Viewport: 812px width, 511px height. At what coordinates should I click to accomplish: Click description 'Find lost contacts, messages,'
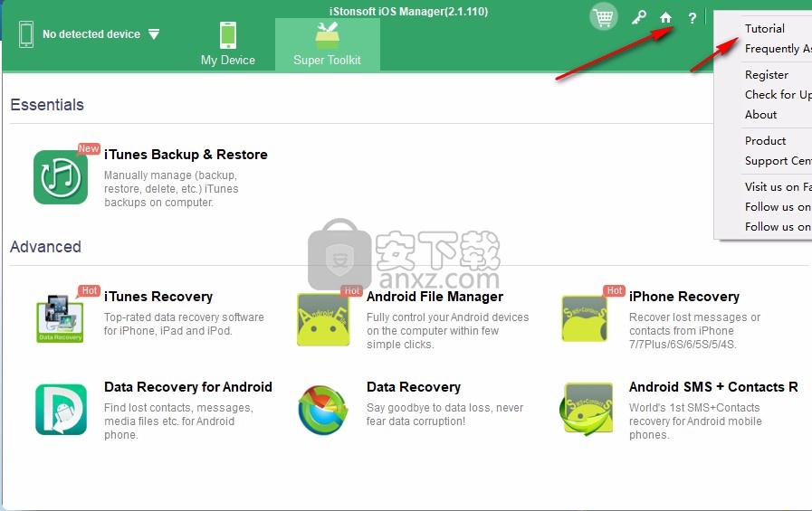tap(178, 408)
